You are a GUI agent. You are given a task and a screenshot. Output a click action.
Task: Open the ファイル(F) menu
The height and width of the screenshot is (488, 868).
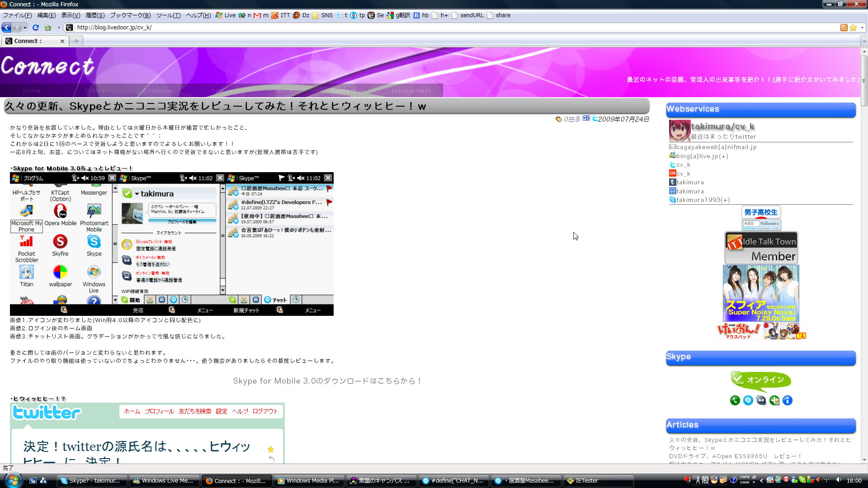click(x=17, y=15)
